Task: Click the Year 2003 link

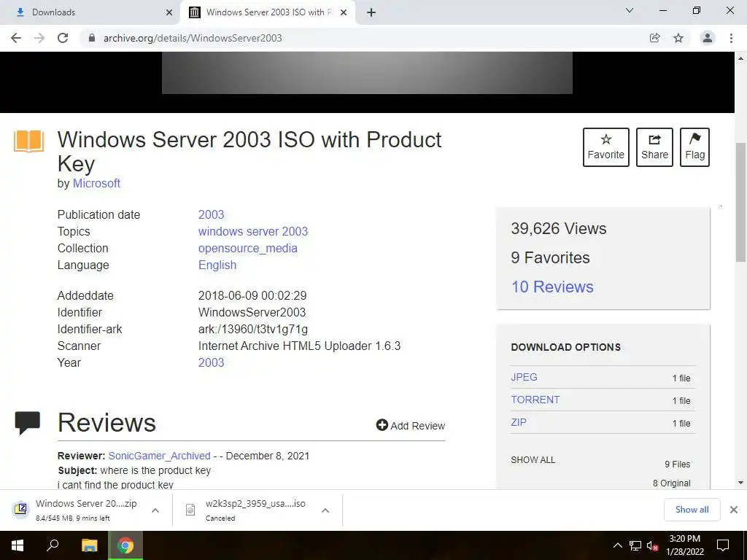Action: pyautogui.click(x=211, y=363)
